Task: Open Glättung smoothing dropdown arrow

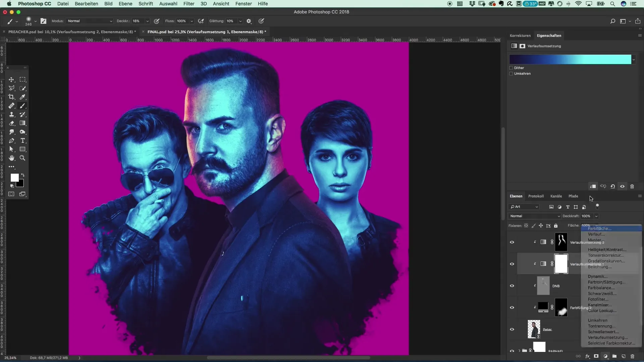Action: tap(240, 21)
